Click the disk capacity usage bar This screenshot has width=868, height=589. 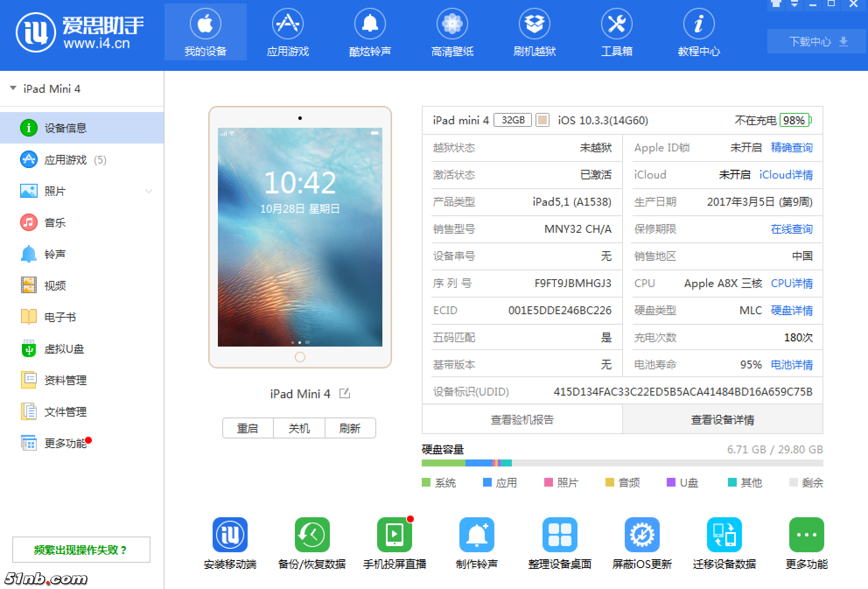[x=622, y=463]
